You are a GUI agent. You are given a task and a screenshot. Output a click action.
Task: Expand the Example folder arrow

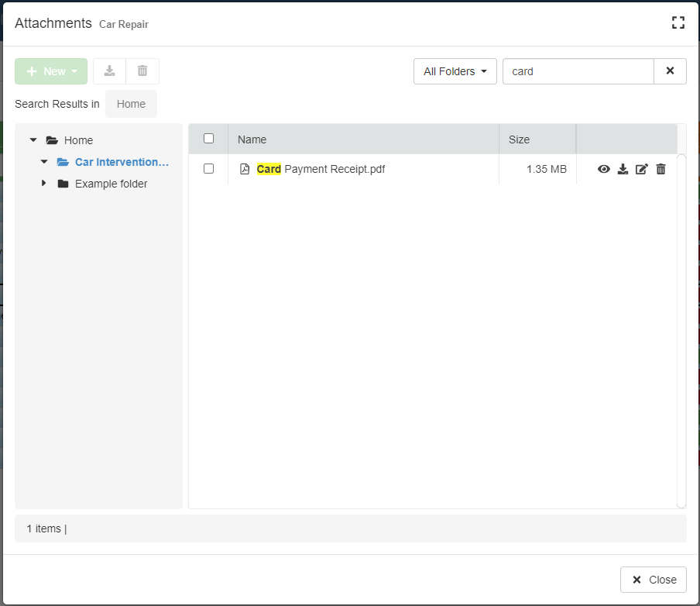pos(44,184)
